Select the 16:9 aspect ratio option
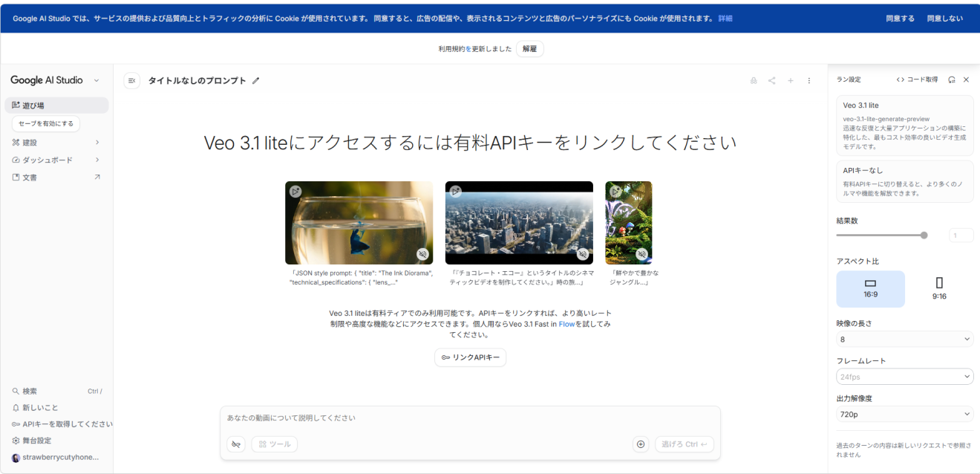 [870, 288]
